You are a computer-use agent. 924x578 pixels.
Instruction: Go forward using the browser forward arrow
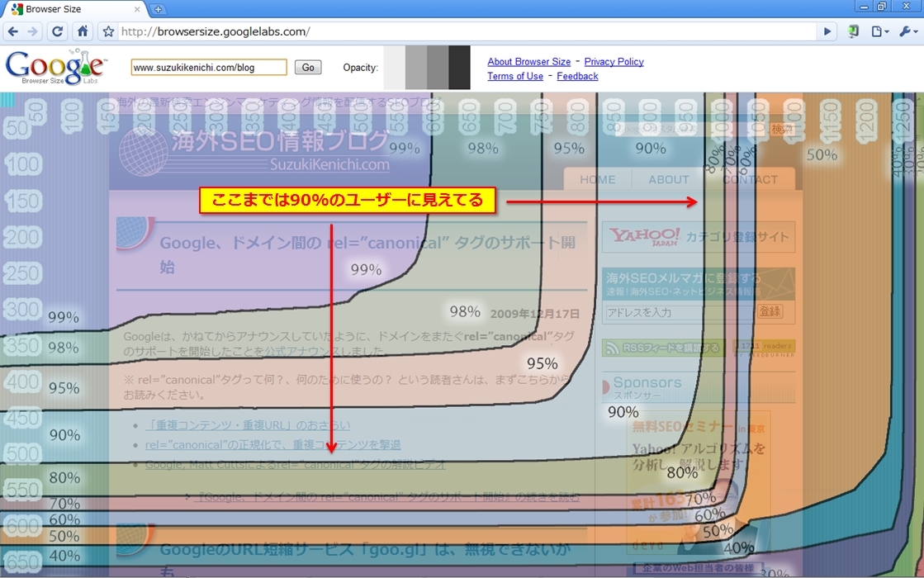pos(33,32)
